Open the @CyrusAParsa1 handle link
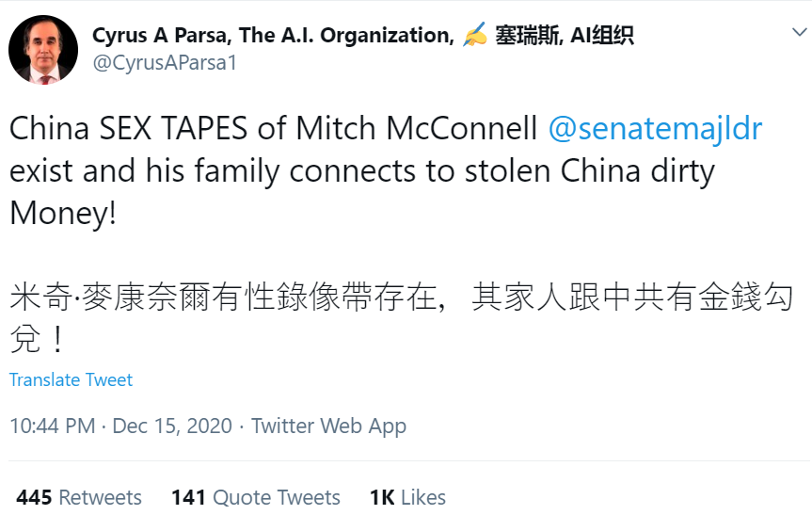This screenshot has width=812, height=515. click(x=165, y=63)
